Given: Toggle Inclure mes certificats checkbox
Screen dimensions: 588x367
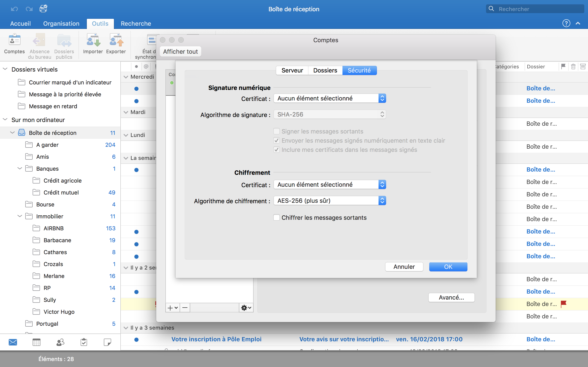Looking at the screenshot, I should (x=277, y=150).
